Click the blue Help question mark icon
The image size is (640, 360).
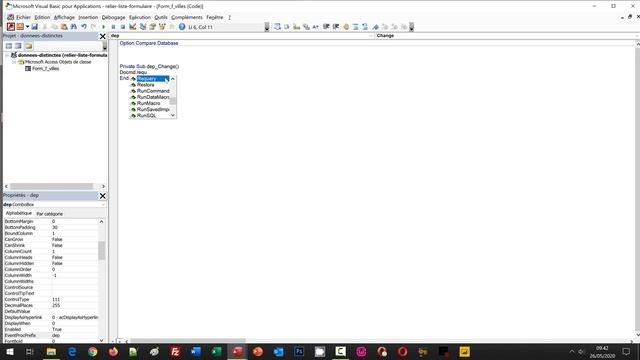[182, 27]
